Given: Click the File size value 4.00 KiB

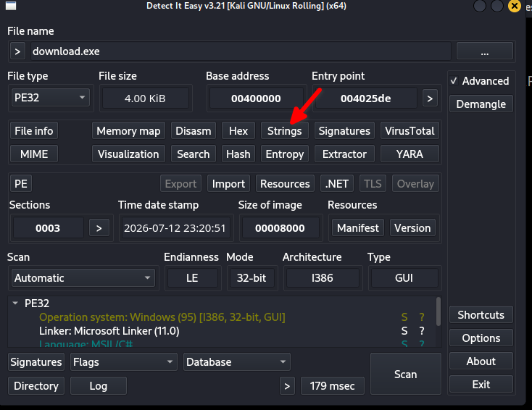Looking at the screenshot, I should coord(145,99).
